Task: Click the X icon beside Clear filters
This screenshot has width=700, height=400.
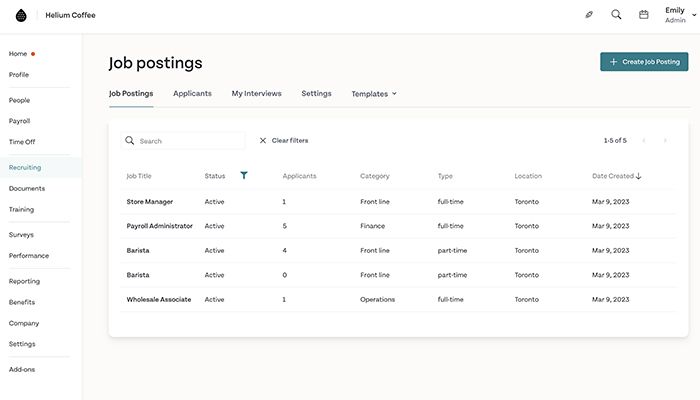Action: coord(263,141)
